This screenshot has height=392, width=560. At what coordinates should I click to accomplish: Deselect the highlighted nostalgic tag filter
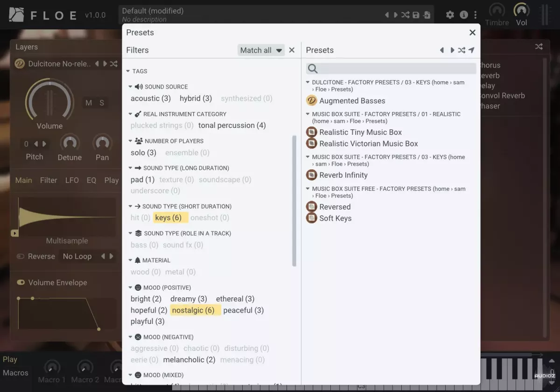tap(193, 310)
